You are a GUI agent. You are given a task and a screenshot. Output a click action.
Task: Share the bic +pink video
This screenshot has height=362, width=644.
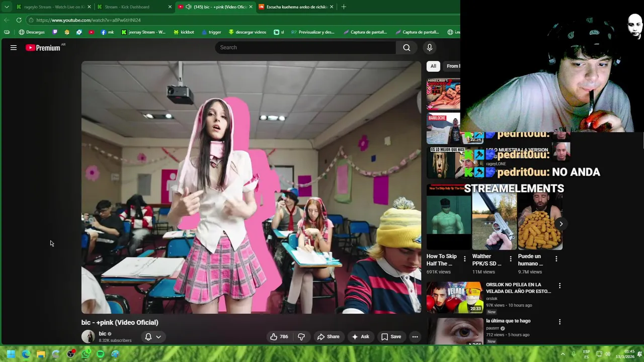[328, 337]
